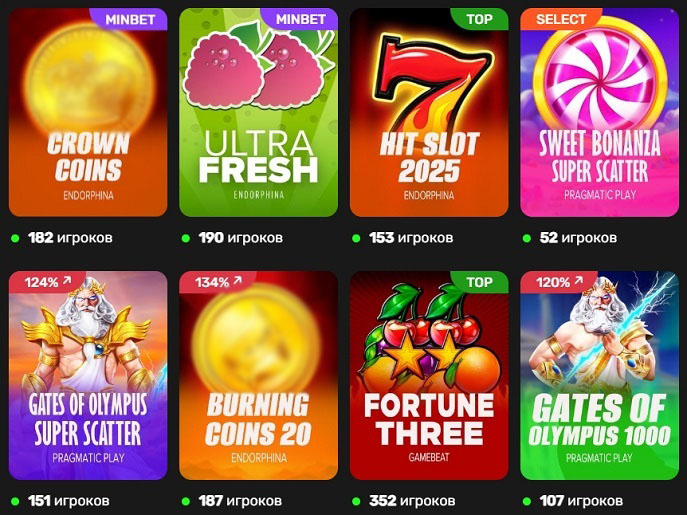This screenshot has height=515, width=687.
Task: Open Sweet Bonanza Super Scatter card
Action: [599, 112]
